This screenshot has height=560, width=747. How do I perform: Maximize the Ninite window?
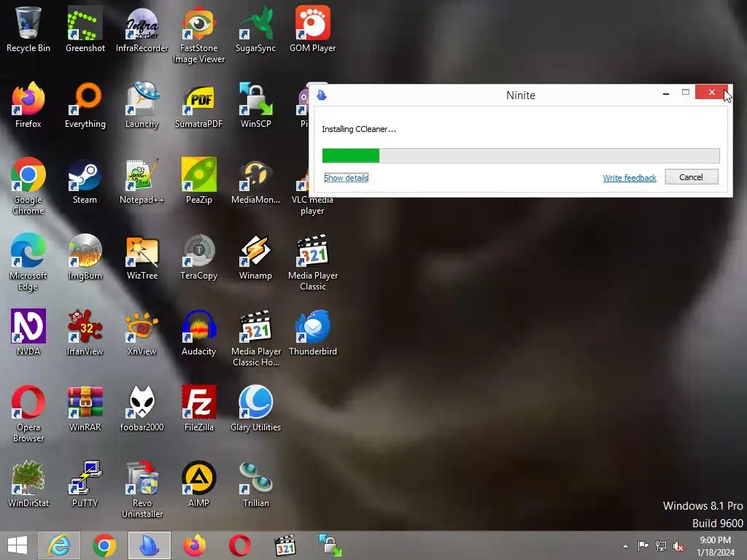pyautogui.click(x=686, y=93)
